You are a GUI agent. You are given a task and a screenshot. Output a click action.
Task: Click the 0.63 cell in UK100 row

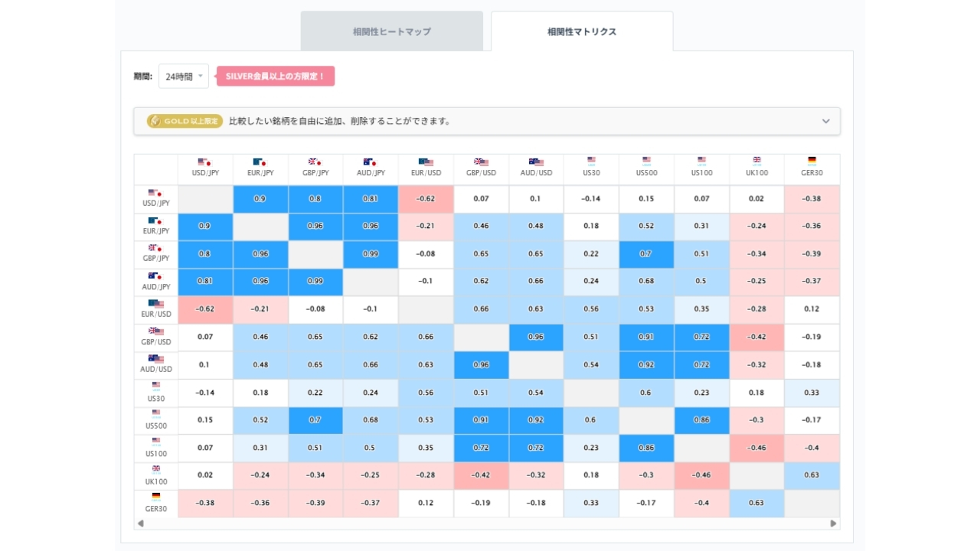812,475
